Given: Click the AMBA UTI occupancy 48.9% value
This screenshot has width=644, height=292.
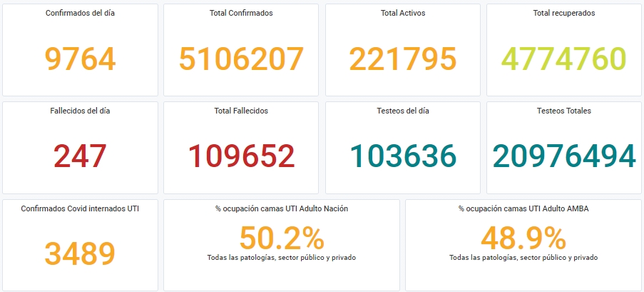Looking at the screenshot, I should coord(523,238).
